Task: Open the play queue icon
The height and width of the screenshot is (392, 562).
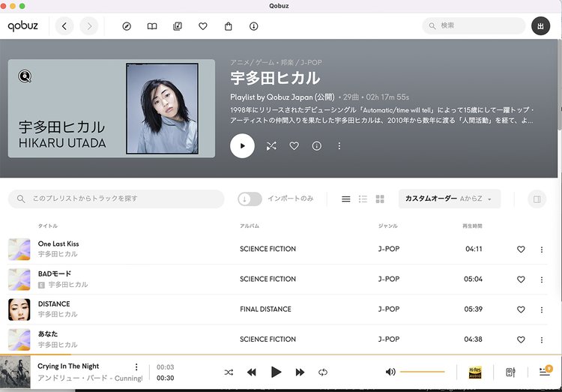Action: click(x=546, y=371)
